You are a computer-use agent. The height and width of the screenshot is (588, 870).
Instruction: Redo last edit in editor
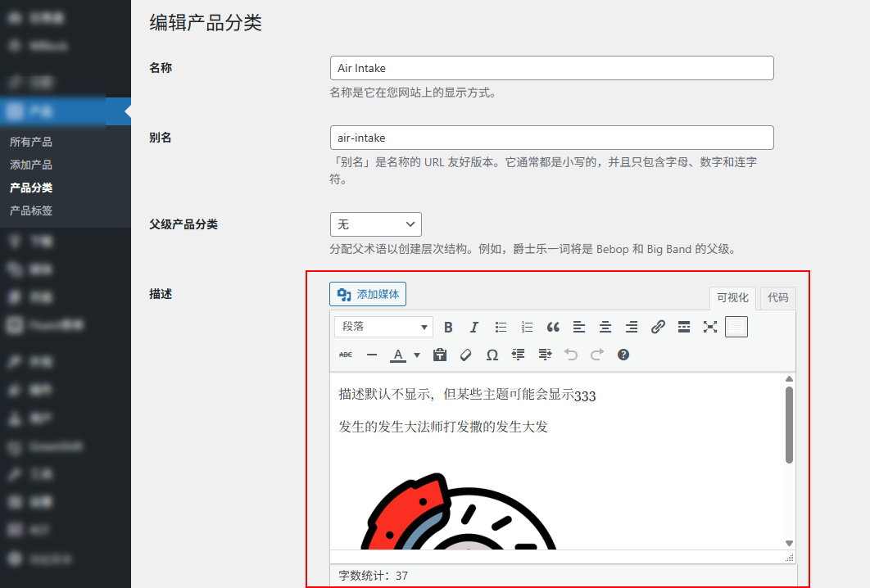point(597,355)
